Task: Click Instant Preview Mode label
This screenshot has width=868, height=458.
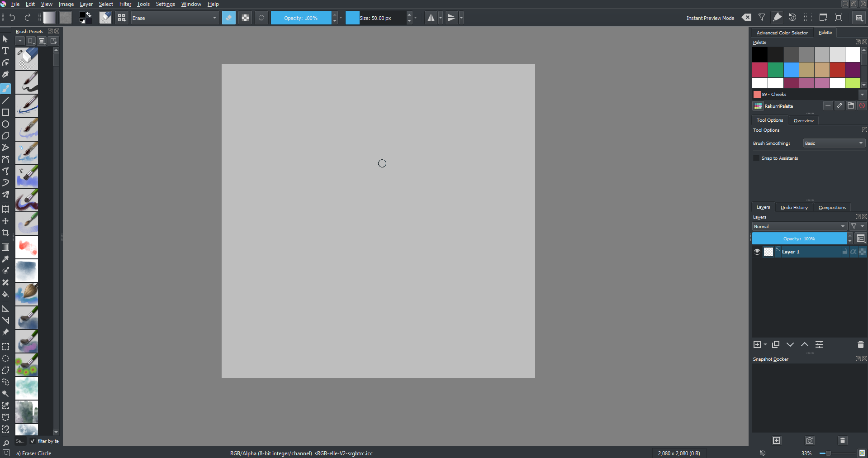Action: pos(710,18)
